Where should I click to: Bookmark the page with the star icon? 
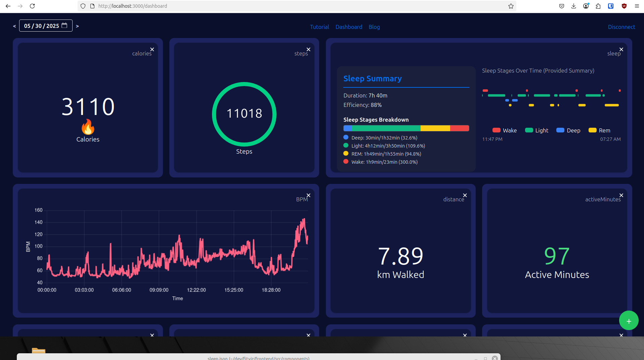510,6
